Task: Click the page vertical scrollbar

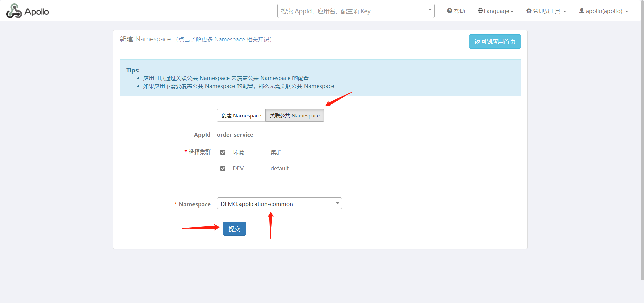Action: tap(642, 134)
